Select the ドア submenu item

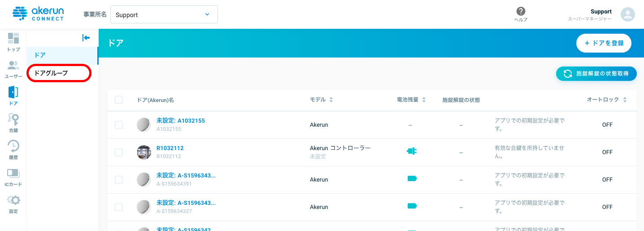(x=62, y=55)
